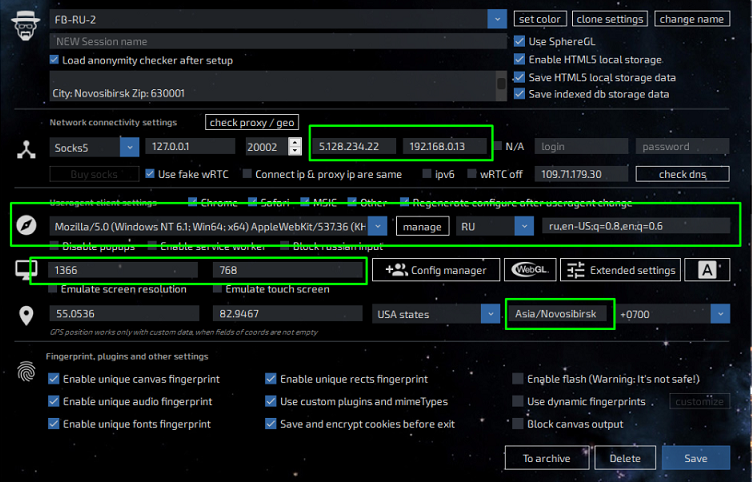Open Extended settings
The width and height of the screenshot is (752, 482).
[621, 270]
